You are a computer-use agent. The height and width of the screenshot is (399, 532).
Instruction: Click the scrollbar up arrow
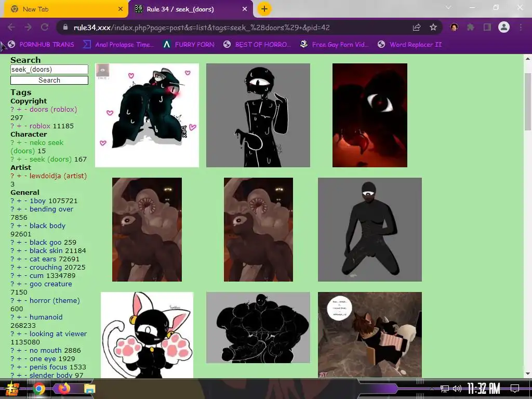(528, 59)
